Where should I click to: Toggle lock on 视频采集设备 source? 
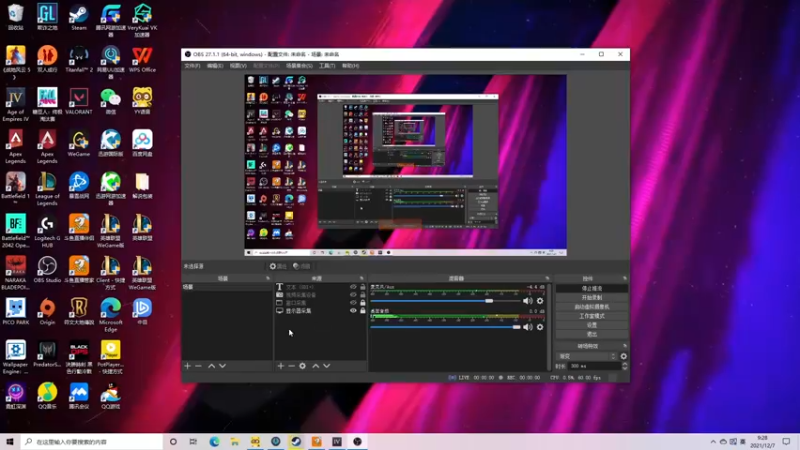click(363, 294)
